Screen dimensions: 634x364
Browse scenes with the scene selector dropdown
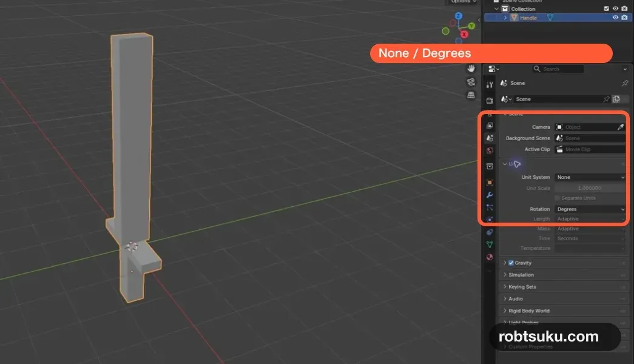pos(506,99)
